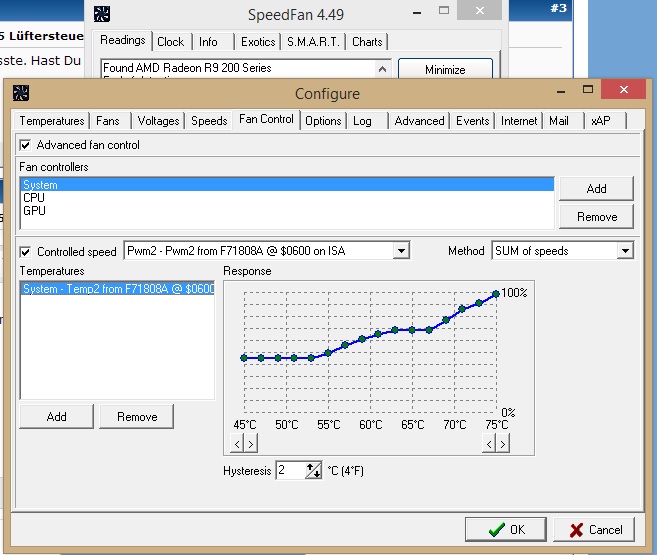Viewport: 657px width, 555px height.
Task: Open the Internet tab
Action: click(x=519, y=121)
